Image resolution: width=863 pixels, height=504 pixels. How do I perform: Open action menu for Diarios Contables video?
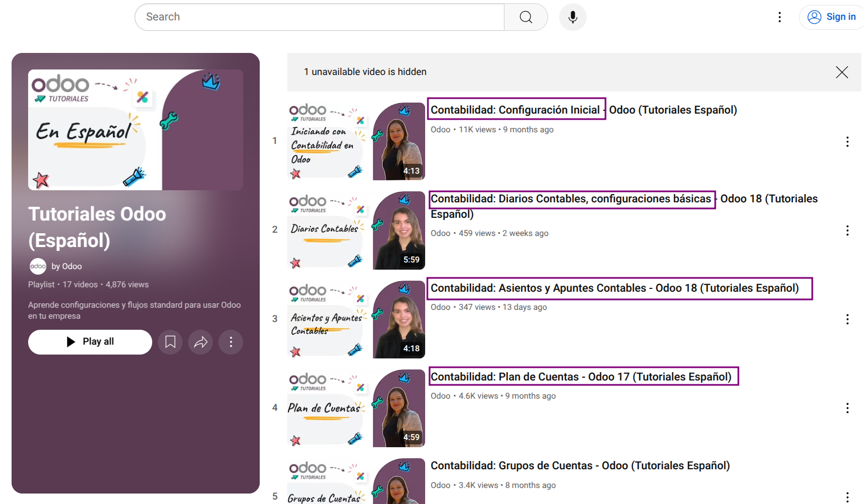pyautogui.click(x=847, y=230)
